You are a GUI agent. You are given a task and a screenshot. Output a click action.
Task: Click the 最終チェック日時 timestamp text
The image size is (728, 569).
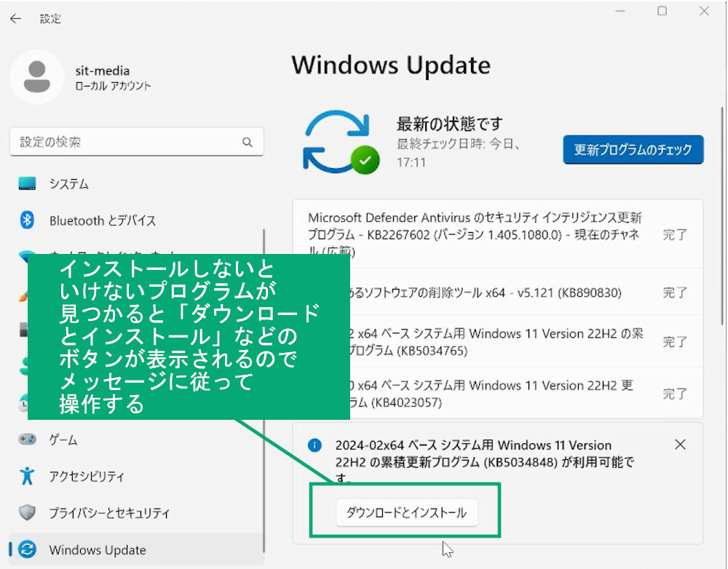click(459, 153)
